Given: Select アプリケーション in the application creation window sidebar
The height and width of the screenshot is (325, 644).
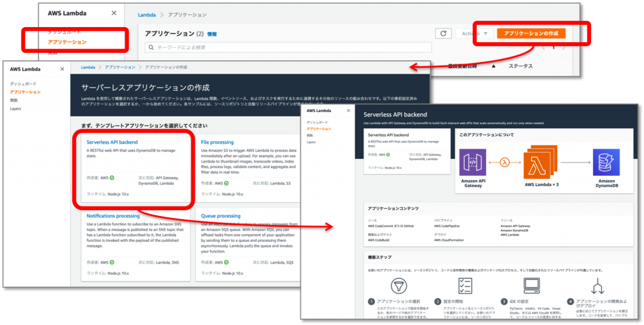Looking at the screenshot, I should point(25,92).
